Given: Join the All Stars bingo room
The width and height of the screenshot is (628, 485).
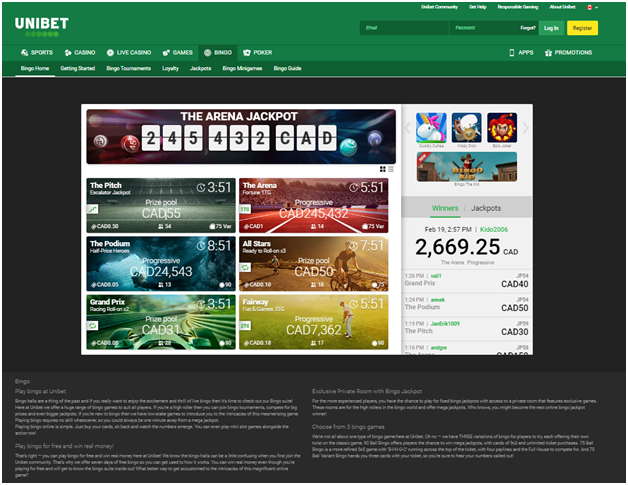Looking at the screenshot, I should (x=314, y=264).
